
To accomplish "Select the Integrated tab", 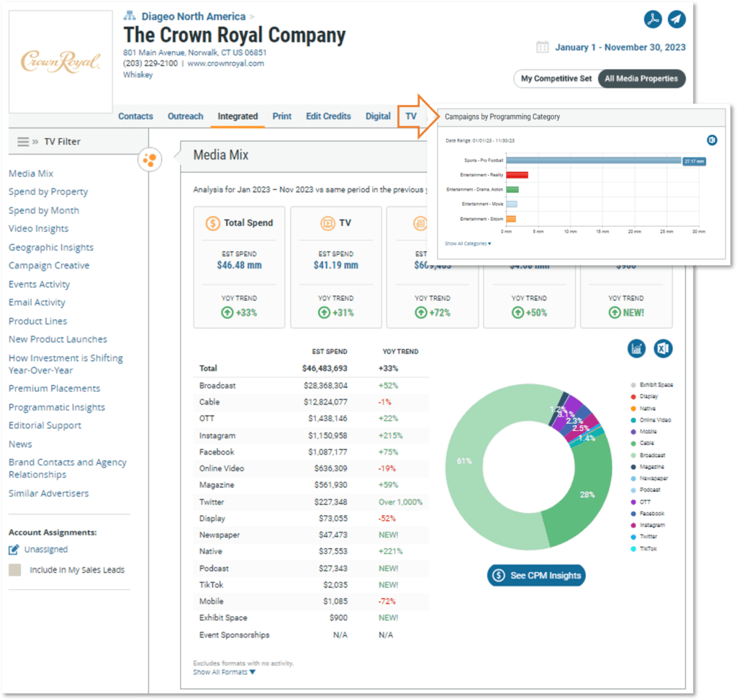I will point(238,116).
